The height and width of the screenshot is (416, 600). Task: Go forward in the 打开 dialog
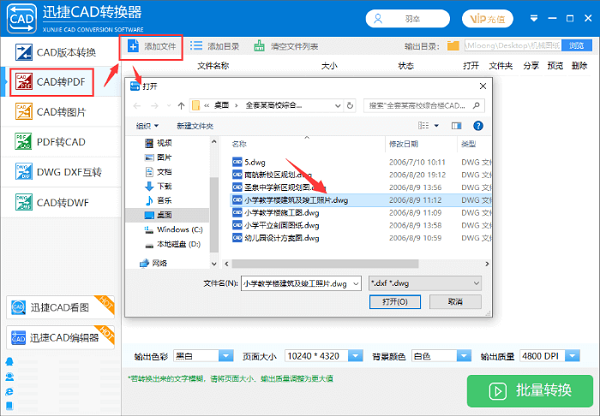click(x=154, y=106)
